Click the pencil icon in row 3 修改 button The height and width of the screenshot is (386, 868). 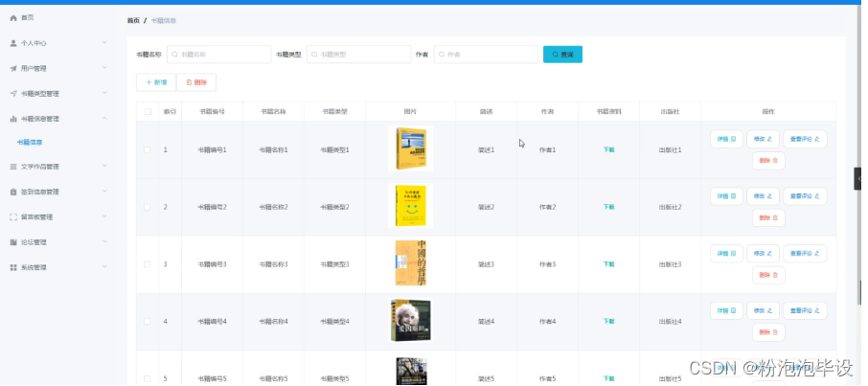(769, 254)
